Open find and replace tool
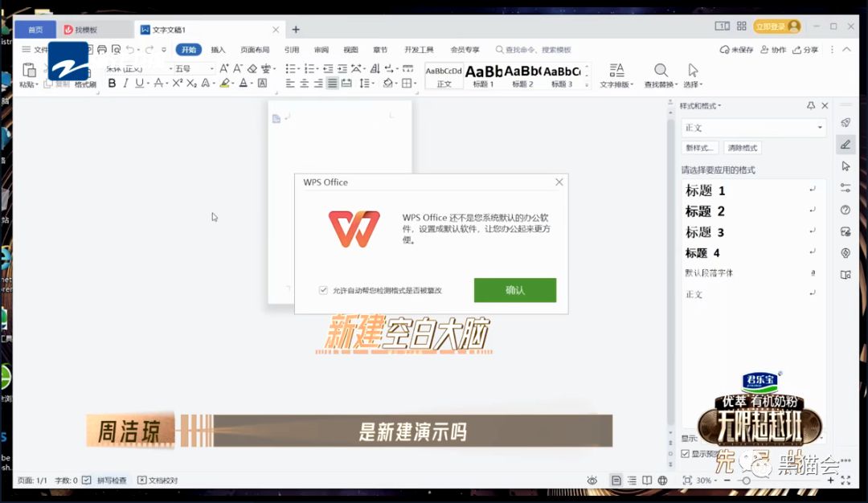 661,75
